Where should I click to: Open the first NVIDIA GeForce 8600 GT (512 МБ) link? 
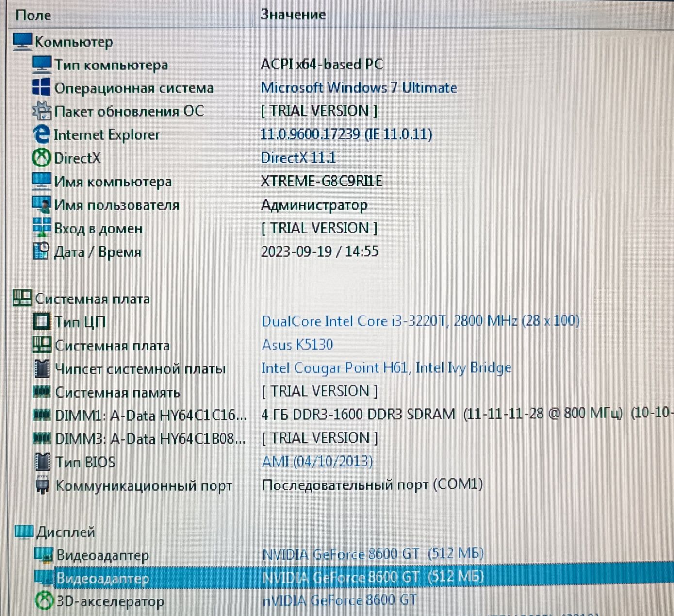(373, 554)
